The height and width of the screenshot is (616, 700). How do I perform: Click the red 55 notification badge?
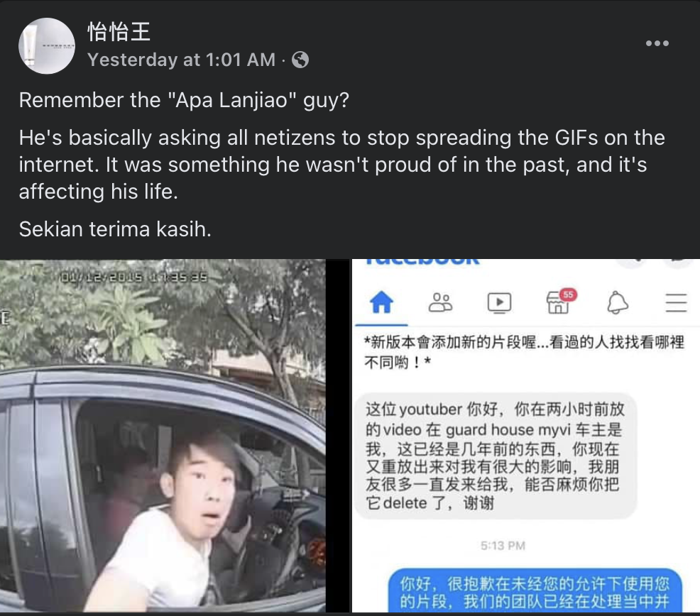coord(568,295)
